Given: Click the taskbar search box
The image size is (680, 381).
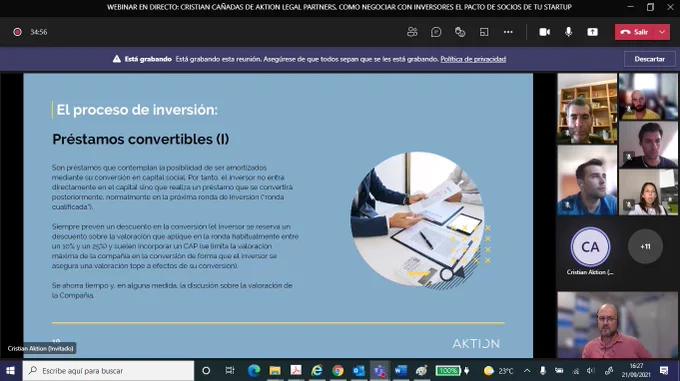Looking at the screenshot, I should point(108,371).
